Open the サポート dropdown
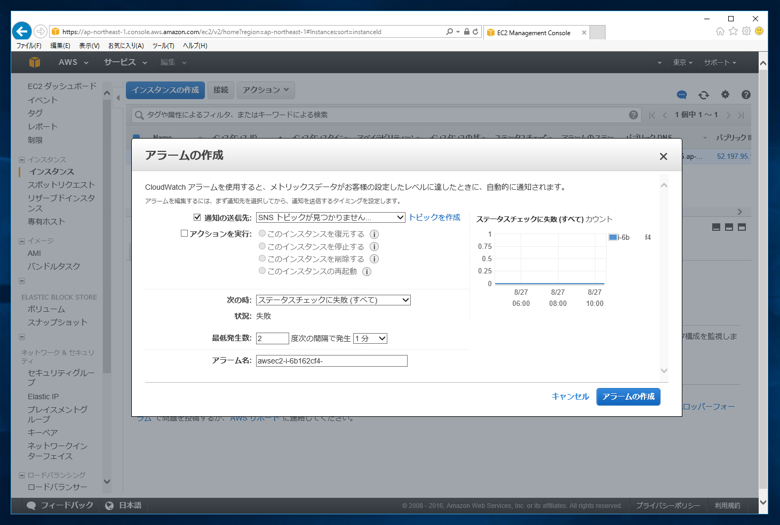Image resolution: width=780 pixels, height=525 pixels. (x=720, y=62)
